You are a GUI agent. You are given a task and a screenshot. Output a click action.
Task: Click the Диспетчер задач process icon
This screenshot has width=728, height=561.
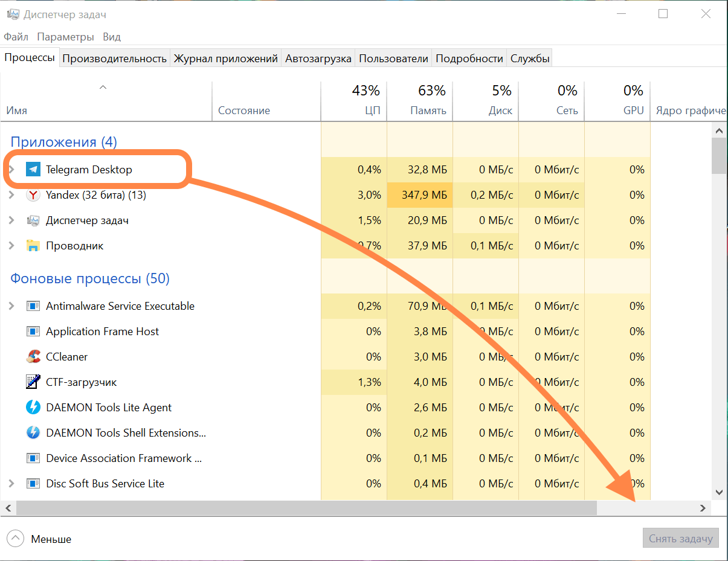tap(33, 220)
